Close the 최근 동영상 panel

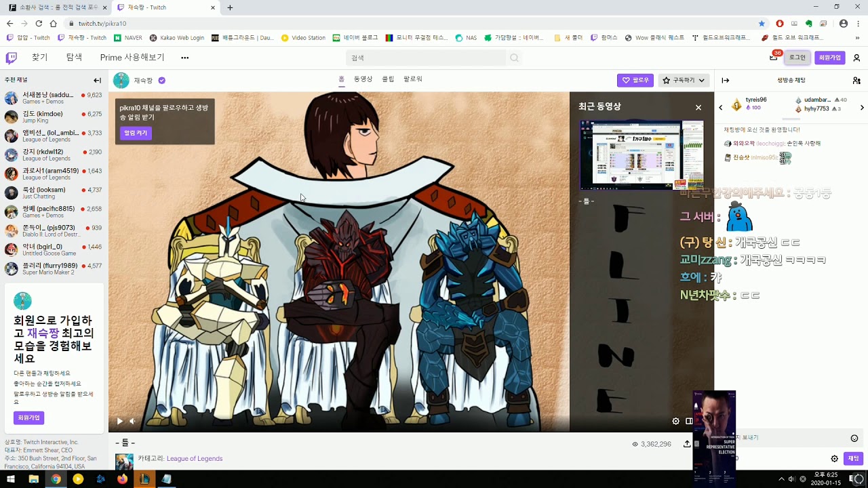point(698,107)
